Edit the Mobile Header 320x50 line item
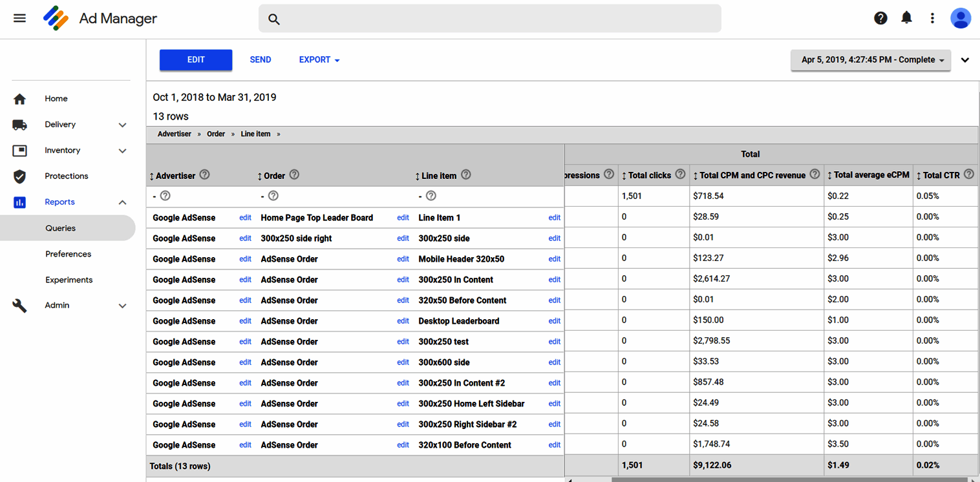Image resolution: width=980 pixels, height=482 pixels. coord(554,259)
